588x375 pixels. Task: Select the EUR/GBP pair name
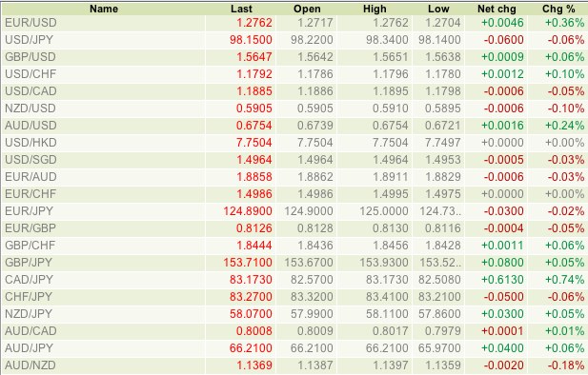tap(30, 228)
